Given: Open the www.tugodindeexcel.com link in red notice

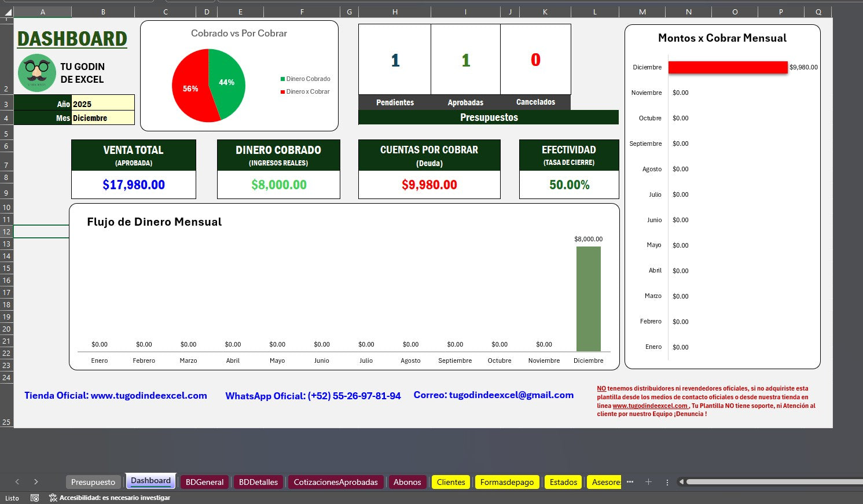Looking at the screenshot, I should click(650, 406).
